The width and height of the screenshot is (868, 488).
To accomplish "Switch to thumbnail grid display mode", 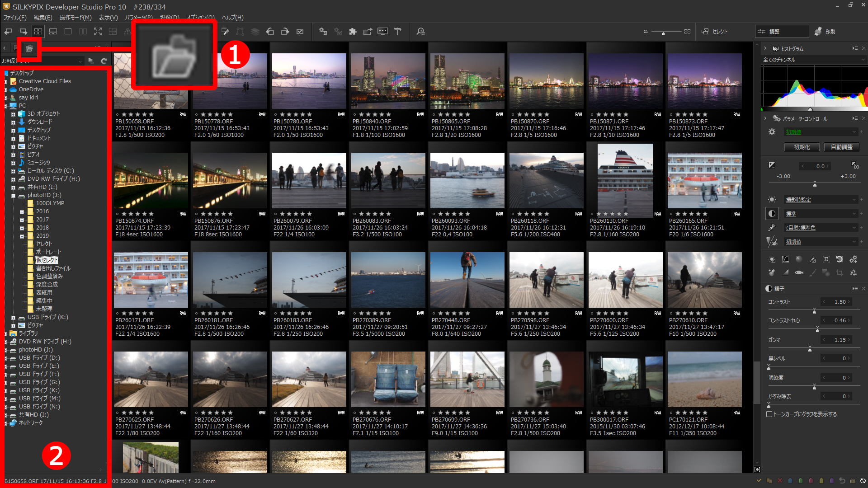I will [x=38, y=32].
